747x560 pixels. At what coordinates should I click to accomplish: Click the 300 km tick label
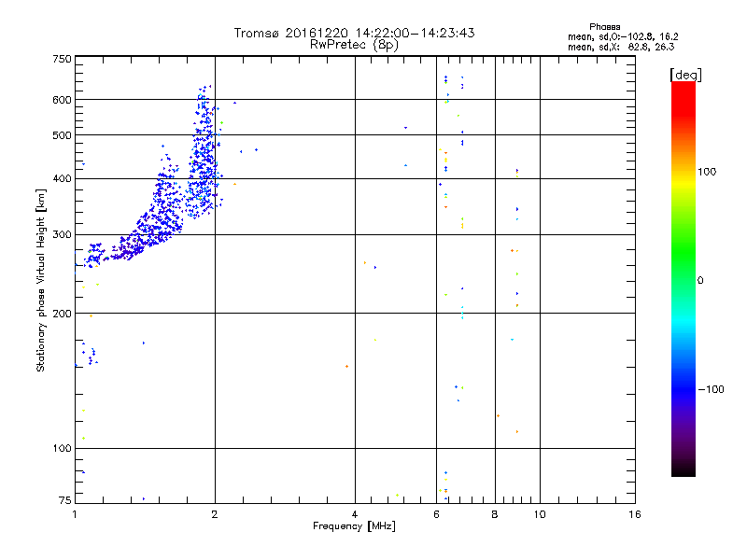pyautogui.click(x=63, y=234)
